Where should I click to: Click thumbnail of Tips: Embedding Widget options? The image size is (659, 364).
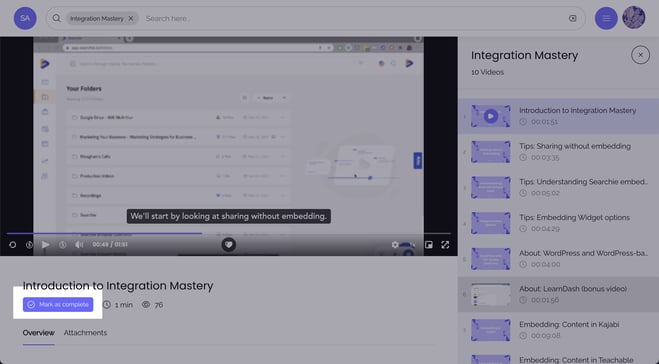click(490, 223)
